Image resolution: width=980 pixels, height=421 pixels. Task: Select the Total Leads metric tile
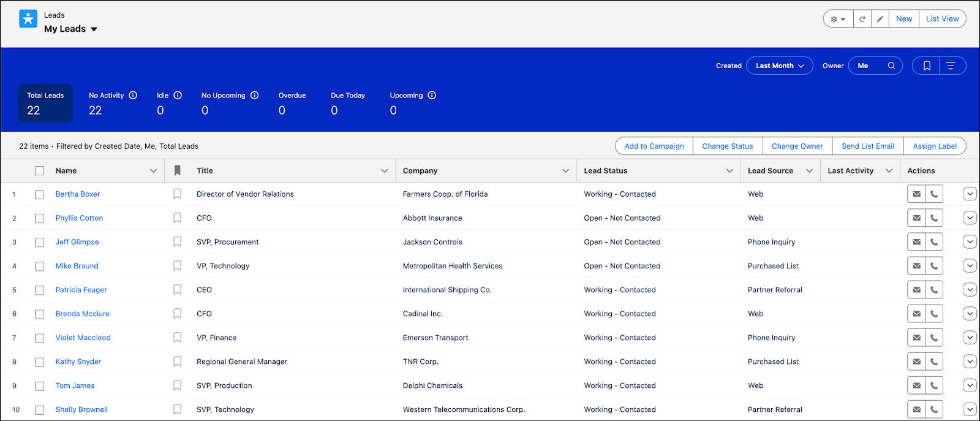(x=45, y=103)
